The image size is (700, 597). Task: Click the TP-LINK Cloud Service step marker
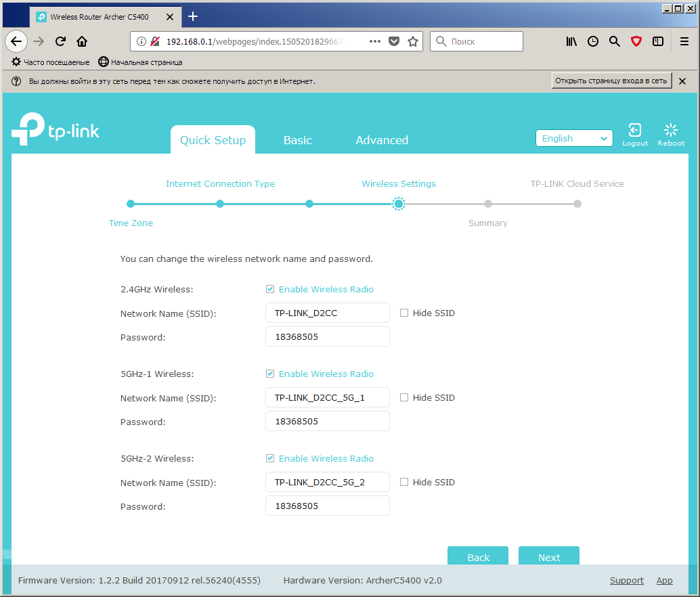(577, 204)
